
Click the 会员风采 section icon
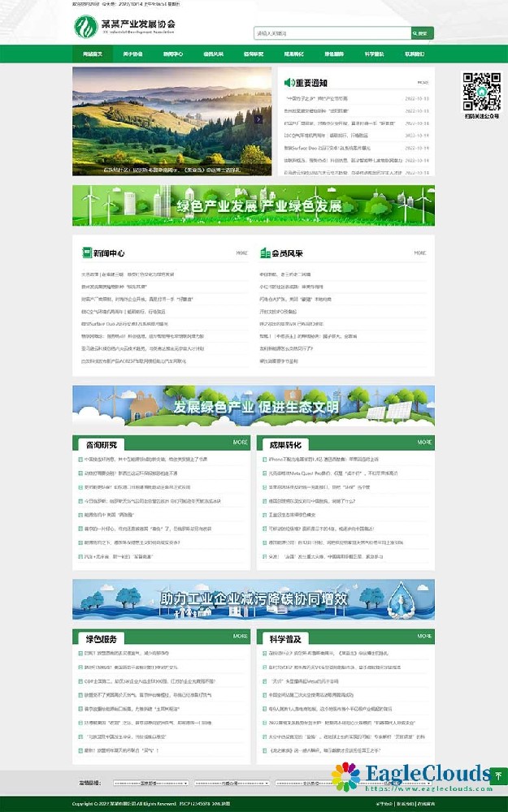point(264,253)
